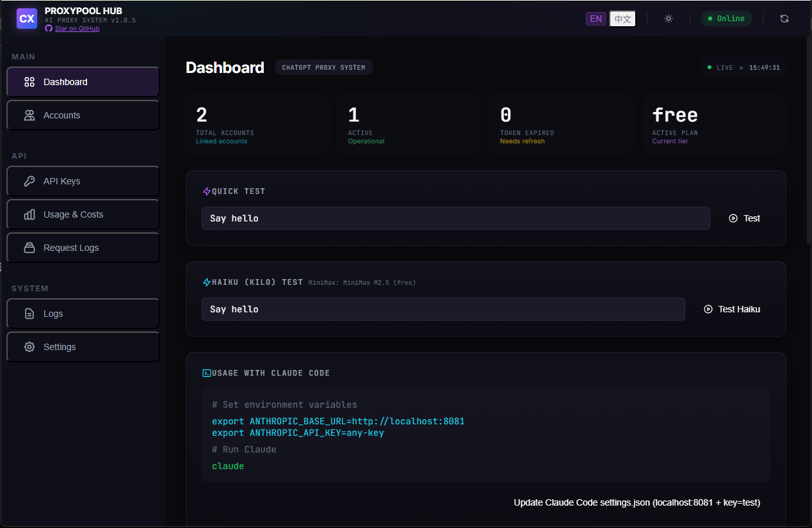812x528 pixels.
Task: Select the Dashboard grid icon in sidebar
Action: point(29,81)
